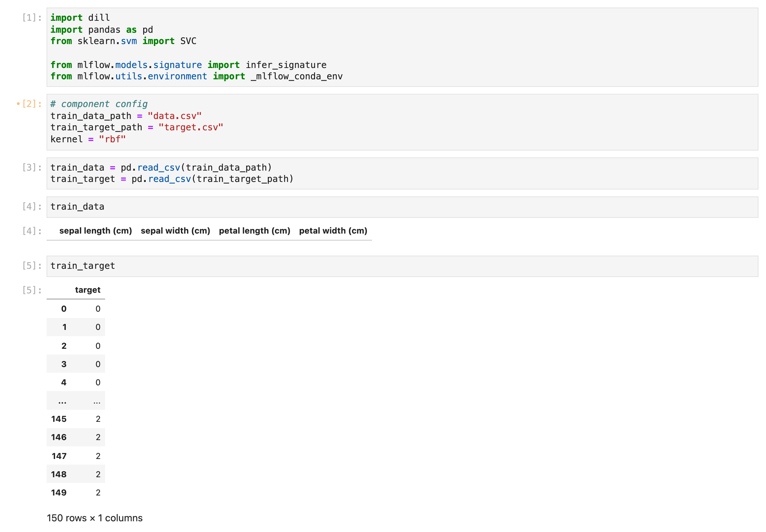The height and width of the screenshot is (532, 766).
Task: Click the "target.csv" string literal
Action: 191,127
